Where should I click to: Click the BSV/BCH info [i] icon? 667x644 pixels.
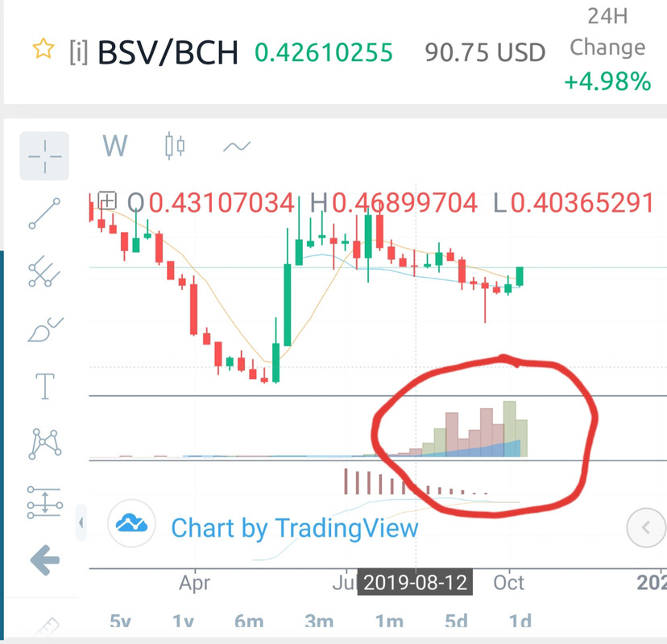coord(79,52)
